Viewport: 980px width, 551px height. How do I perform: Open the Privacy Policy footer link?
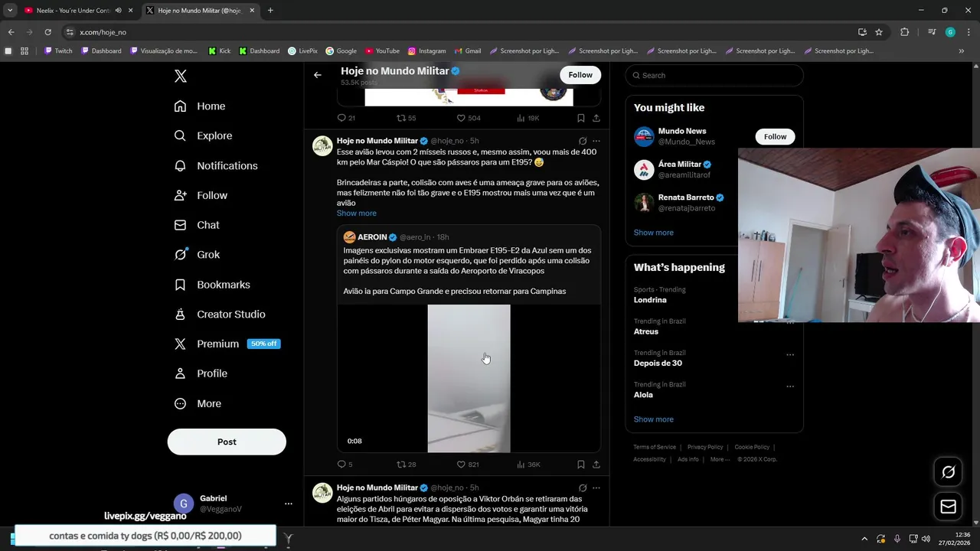tap(705, 447)
